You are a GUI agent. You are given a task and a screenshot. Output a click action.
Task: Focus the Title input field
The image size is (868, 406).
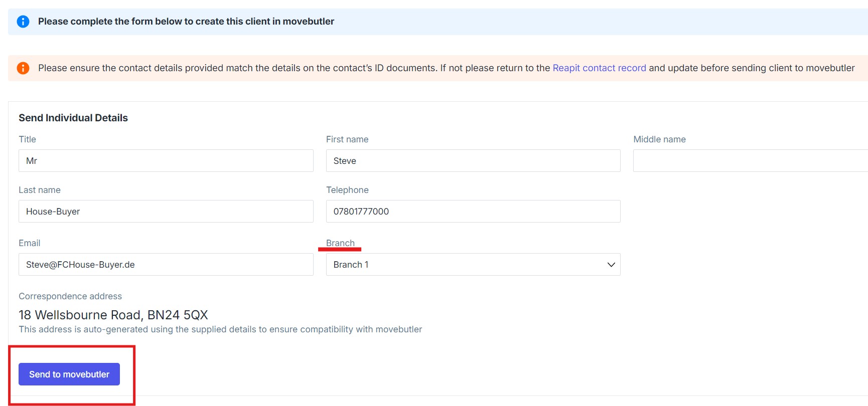click(166, 161)
